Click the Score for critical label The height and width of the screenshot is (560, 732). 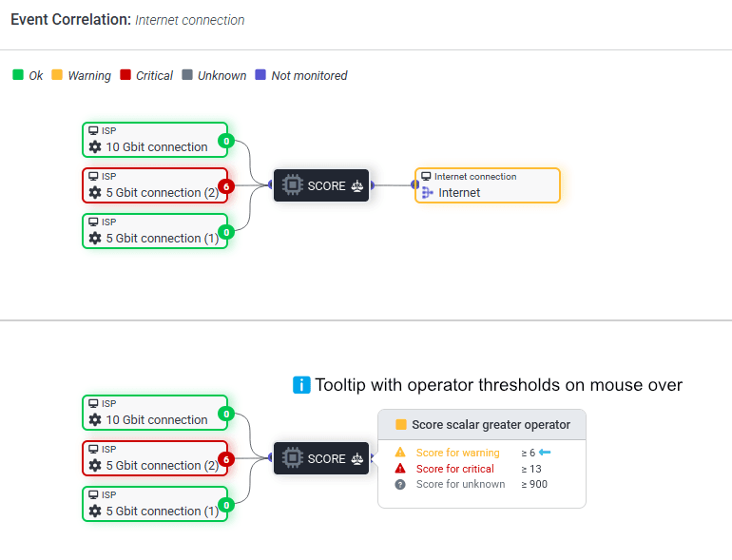(454, 469)
